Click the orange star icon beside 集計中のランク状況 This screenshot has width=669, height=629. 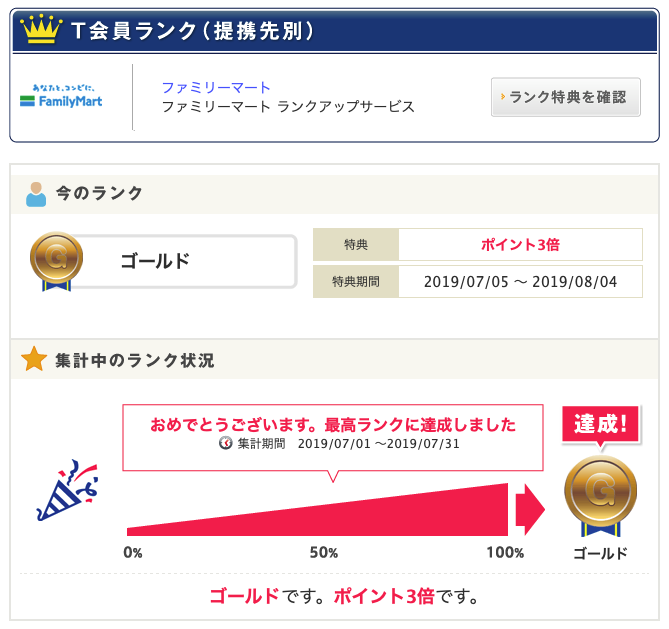pyautogui.click(x=34, y=359)
